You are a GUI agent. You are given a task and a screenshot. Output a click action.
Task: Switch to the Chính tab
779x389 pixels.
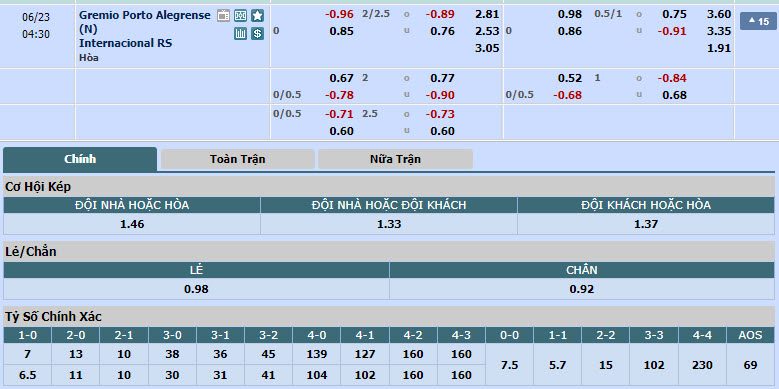pos(80,159)
